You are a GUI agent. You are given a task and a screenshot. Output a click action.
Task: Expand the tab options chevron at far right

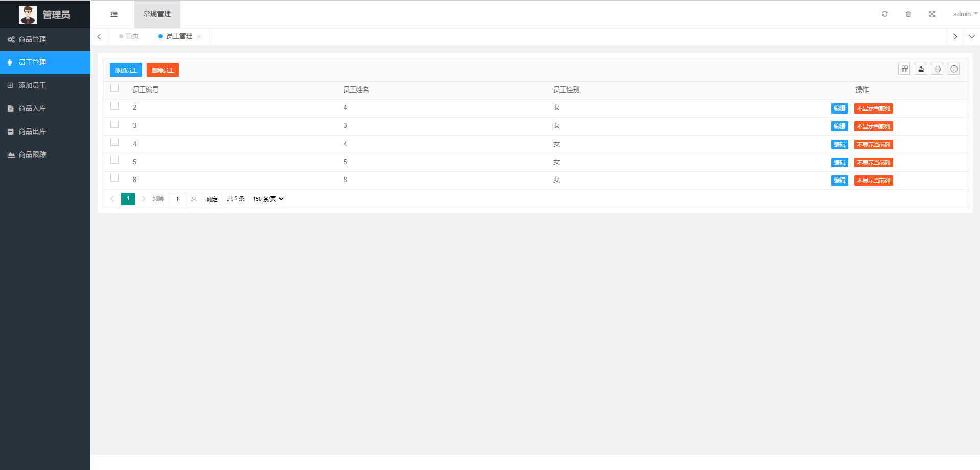(972, 37)
